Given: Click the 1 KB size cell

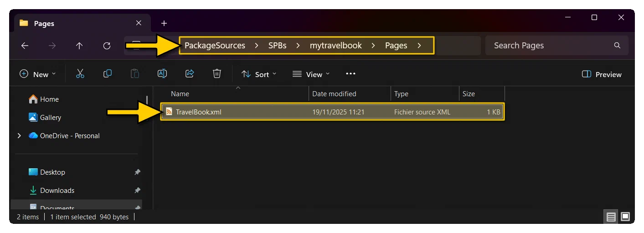Looking at the screenshot, I should (493, 112).
